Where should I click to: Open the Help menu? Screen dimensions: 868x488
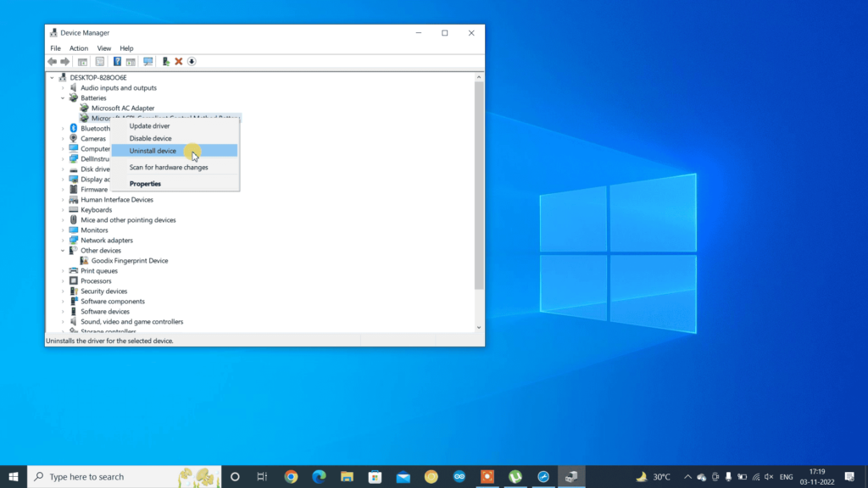pyautogui.click(x=126, y=48)
